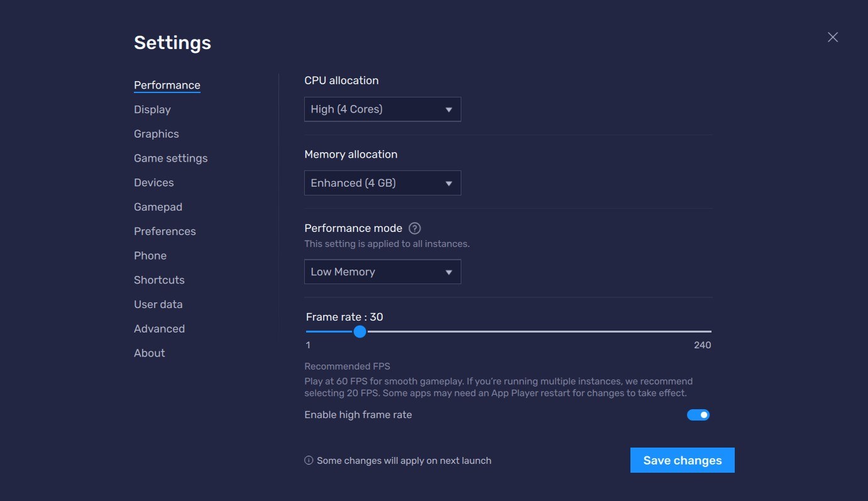
Task: Disable the high frame rate toggle
Action: 698,415
